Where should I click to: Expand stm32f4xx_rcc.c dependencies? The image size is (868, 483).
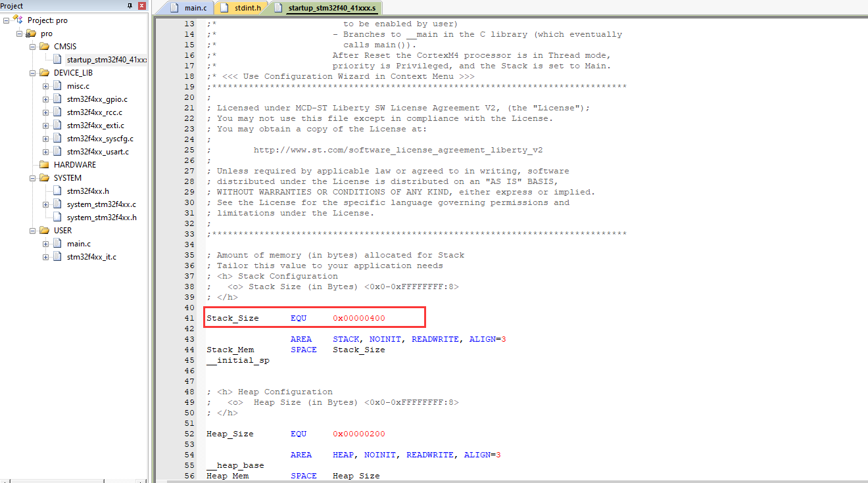tap(46, 112)
